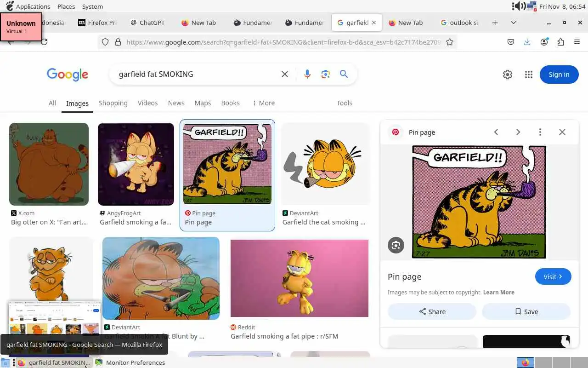Open the Places menu
Screen dimensions: 588x368
point(66,6)
